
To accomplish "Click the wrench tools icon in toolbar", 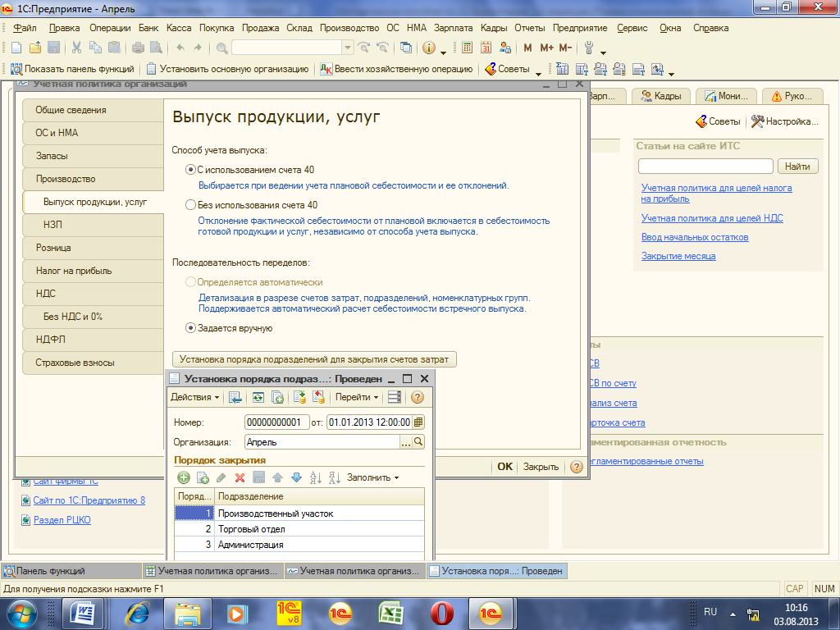I will pos(589,48).
